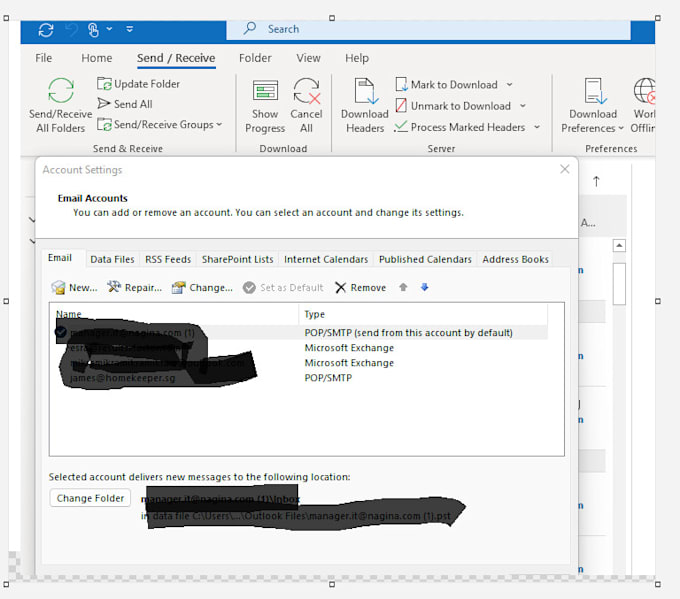Screen dimensions: 680x599
Task: Click Send All
Action: tap(125, 104)
